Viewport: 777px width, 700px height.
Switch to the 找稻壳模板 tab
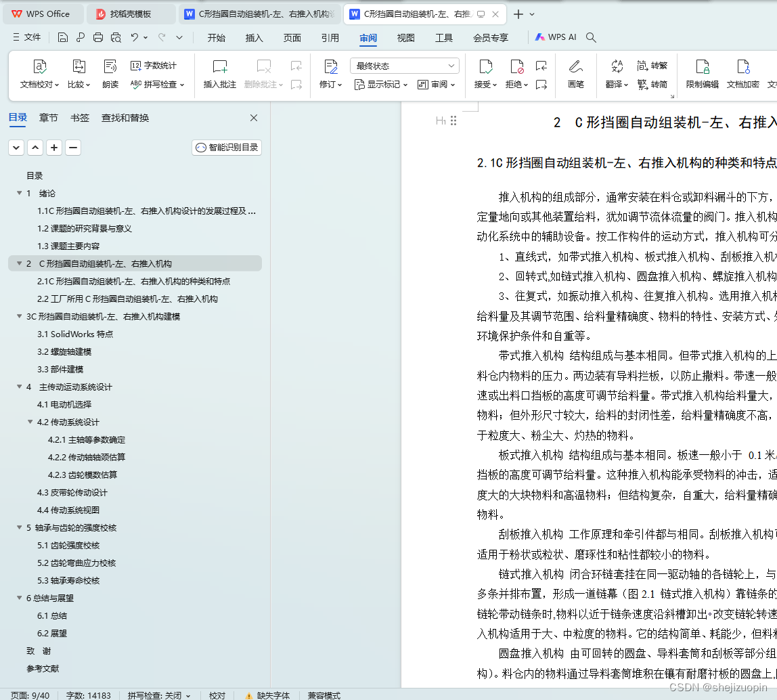tap(130, 14)
